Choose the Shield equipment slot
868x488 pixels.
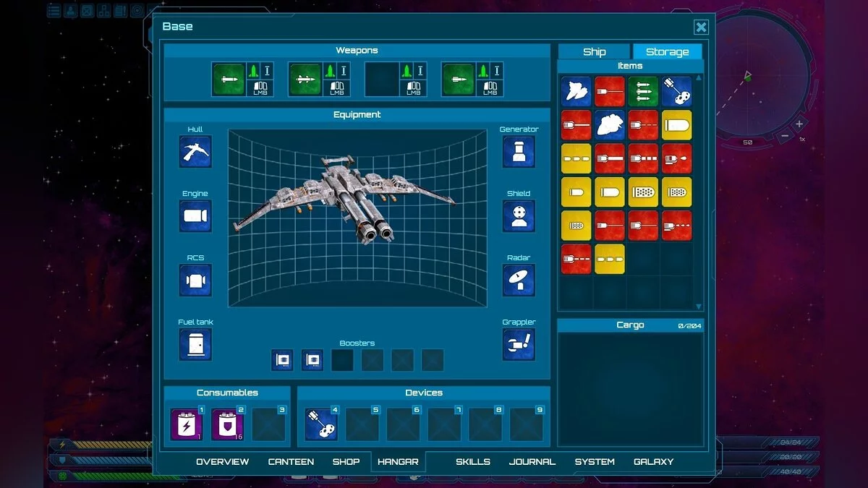pos(519,216)
